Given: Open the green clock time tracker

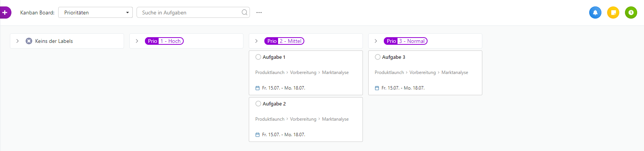Looking at the screenshot, I should point(631,13).
